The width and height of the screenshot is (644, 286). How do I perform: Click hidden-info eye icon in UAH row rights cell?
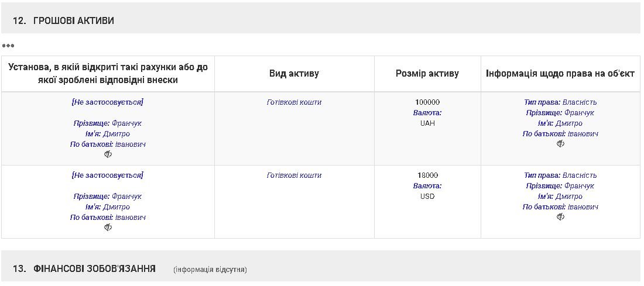560,144
